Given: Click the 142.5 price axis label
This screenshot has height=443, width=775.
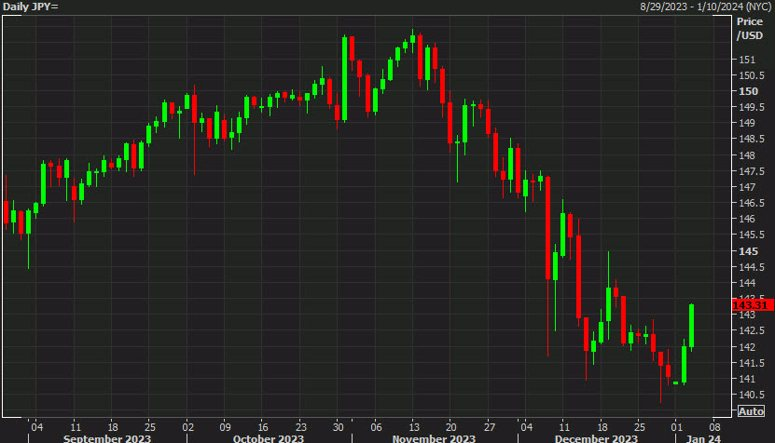Looking at the screenshot, I should click(x=751, y=330).
